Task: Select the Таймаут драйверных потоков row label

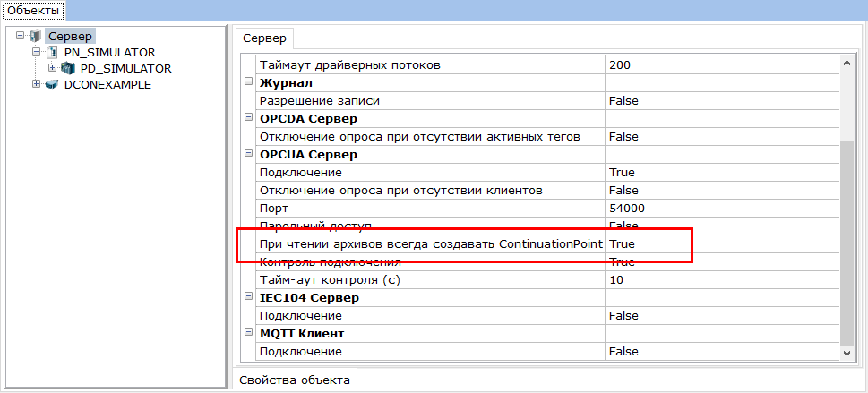Action: point(350,64)
